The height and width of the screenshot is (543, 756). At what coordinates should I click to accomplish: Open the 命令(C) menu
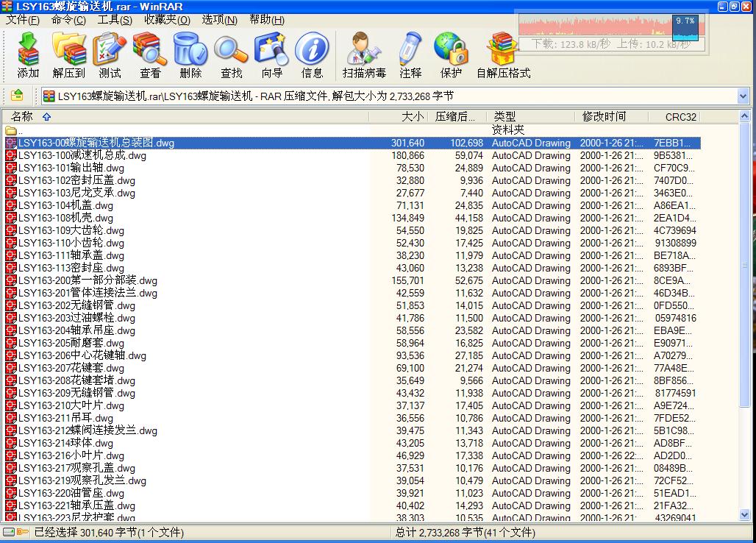(x=68, y=20)
